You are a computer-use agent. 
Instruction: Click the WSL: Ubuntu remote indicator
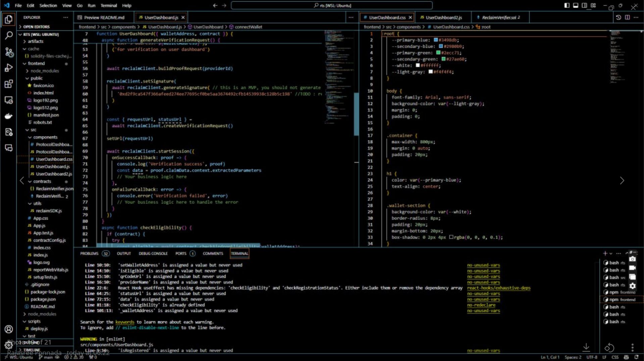(x=19, y=357)
